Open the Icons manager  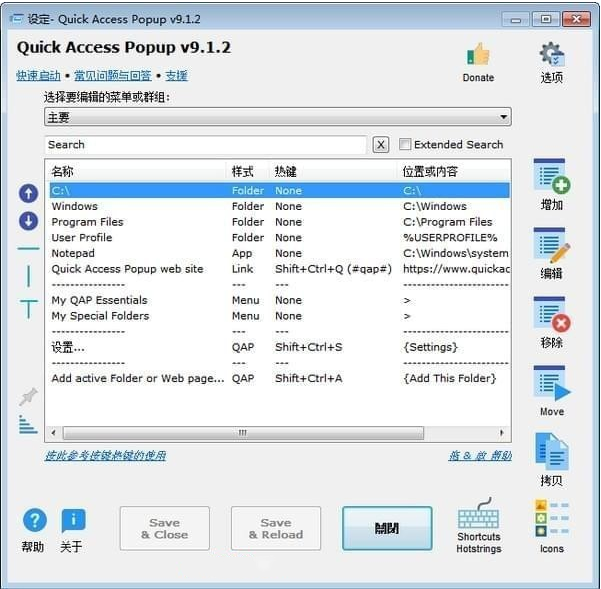click(552, 518)
